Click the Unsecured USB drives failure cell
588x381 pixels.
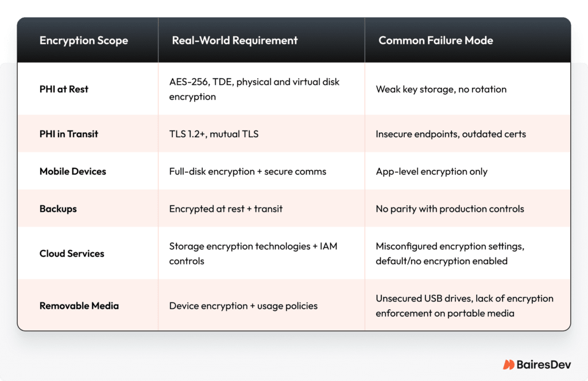[465, 306]
